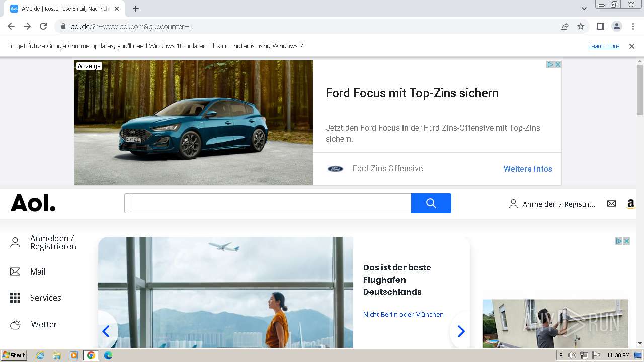Close the right sidebar ad
This screenshot has width=644, height=362.
[x=627, y=241]
